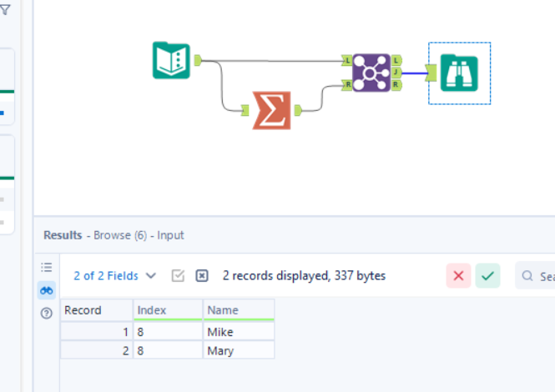Screen dimensions: 555x392
Task: Click the Join tool L output anchor
Action: pyautogui.click(x=396, y=61)
